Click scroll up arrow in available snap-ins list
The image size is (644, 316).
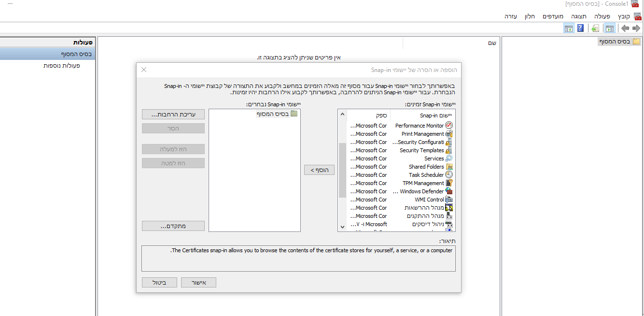(x=343, y=115)
